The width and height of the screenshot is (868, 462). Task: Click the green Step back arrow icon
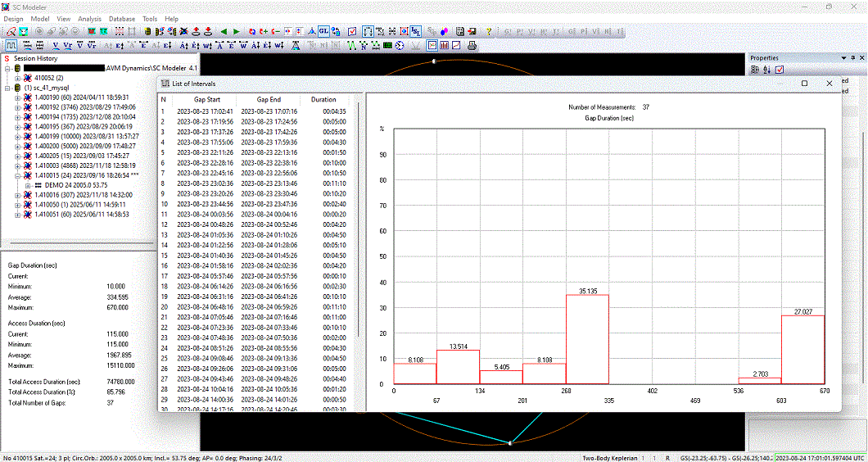click(225, 31)
